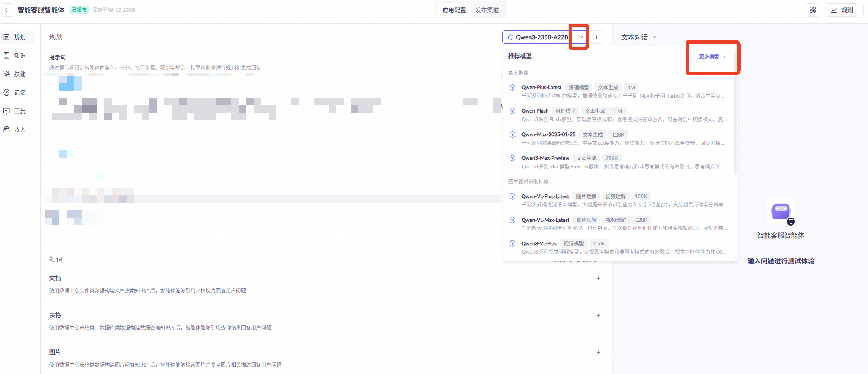Open the 收入 sidebar icon

[7, 129]
